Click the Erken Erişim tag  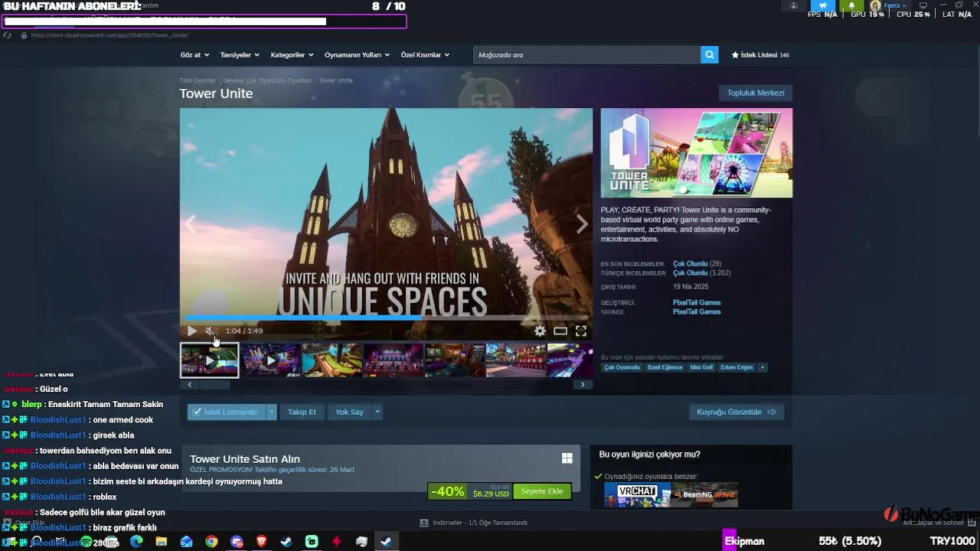pos(737,367)
